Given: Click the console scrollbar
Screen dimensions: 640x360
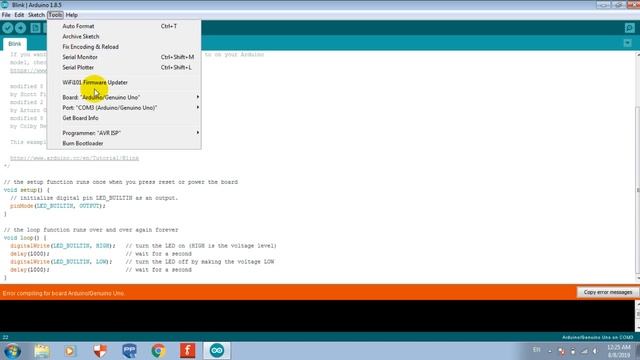Looking at the screenshot, I should click(638, 315).
